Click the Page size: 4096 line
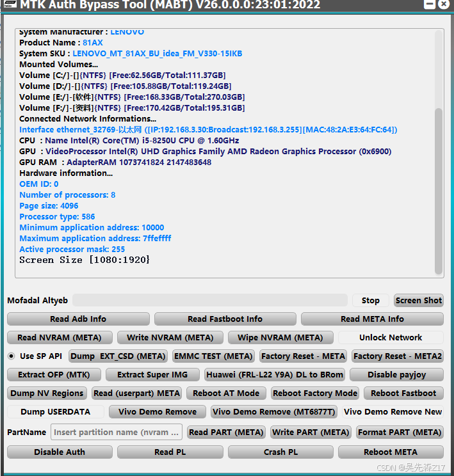Viewport: 454px width, 476px height. [49, 206]
